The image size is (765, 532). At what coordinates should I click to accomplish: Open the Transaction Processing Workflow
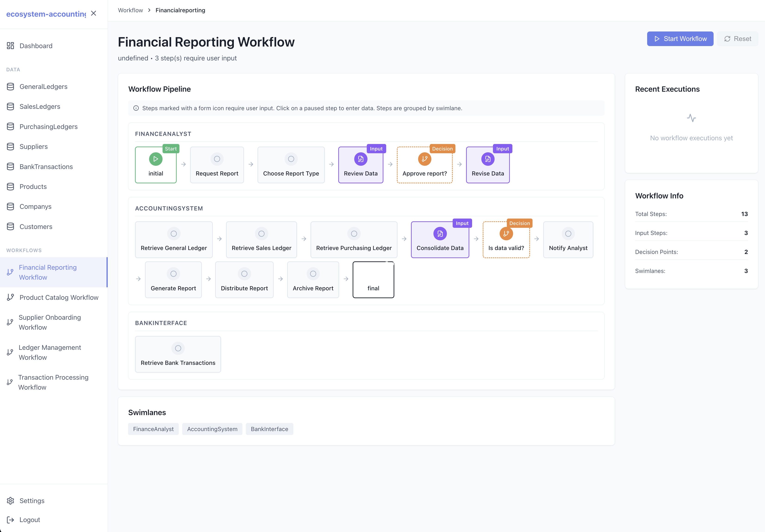[53, 382]
